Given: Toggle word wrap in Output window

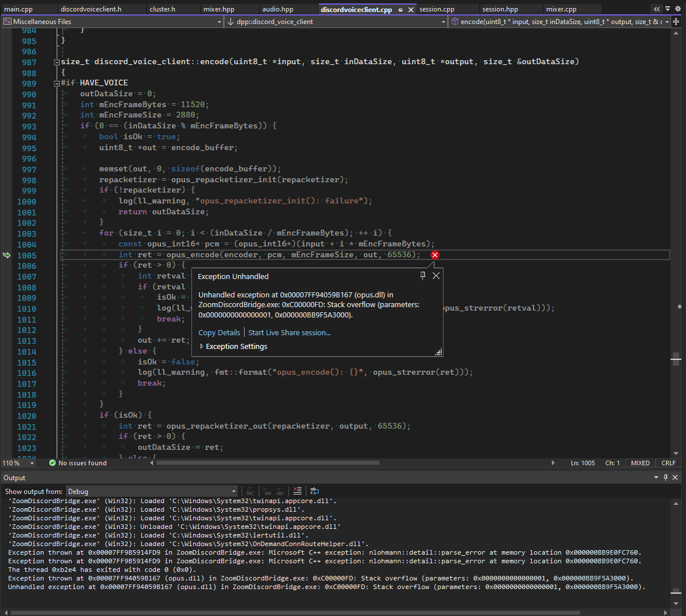Looking at the screenshot, I should [x=315, y=491].
